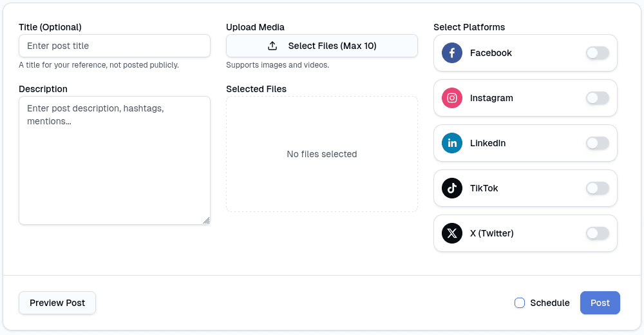Screen dimensions: 644x335
Task: Check the Schedule checkbox
Action: (x=520, y=303)
